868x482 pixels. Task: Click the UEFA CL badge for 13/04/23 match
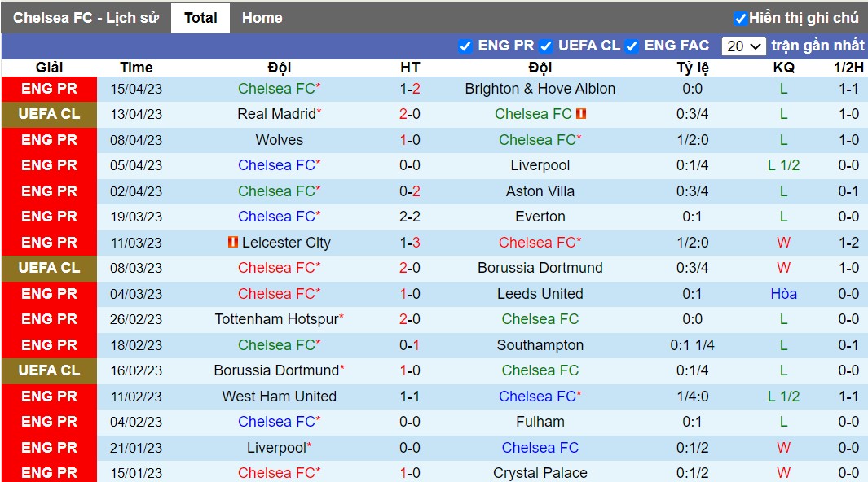click(x=49, y=114)
